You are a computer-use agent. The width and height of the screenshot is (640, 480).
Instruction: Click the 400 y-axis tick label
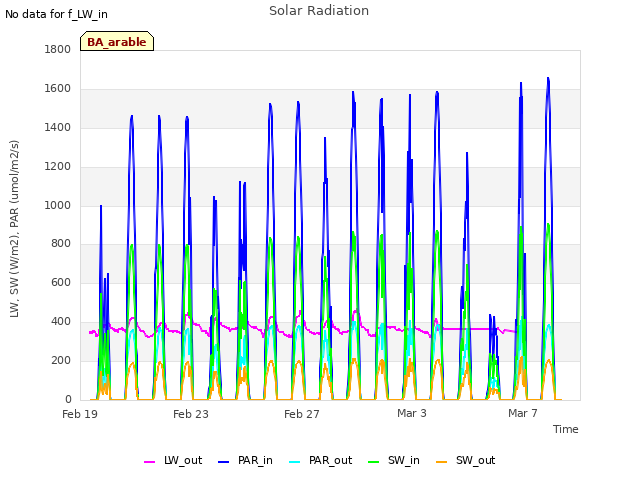coord(61,322)
